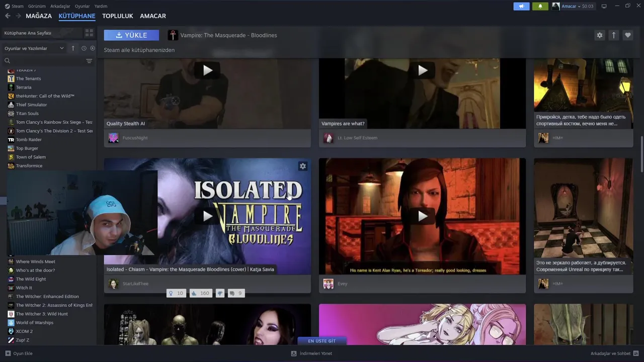Open the green notifications bell
This screenshot has width=644, height=362.
(540, 6)
